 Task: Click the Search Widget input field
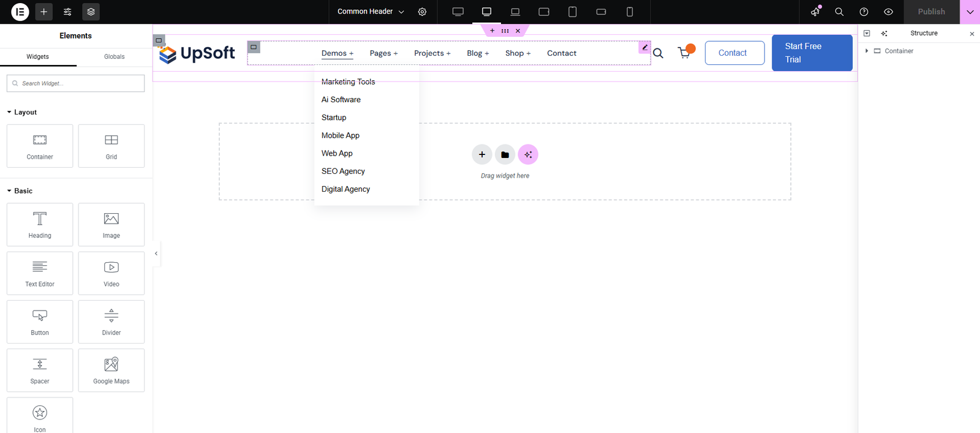click(76, 83)
